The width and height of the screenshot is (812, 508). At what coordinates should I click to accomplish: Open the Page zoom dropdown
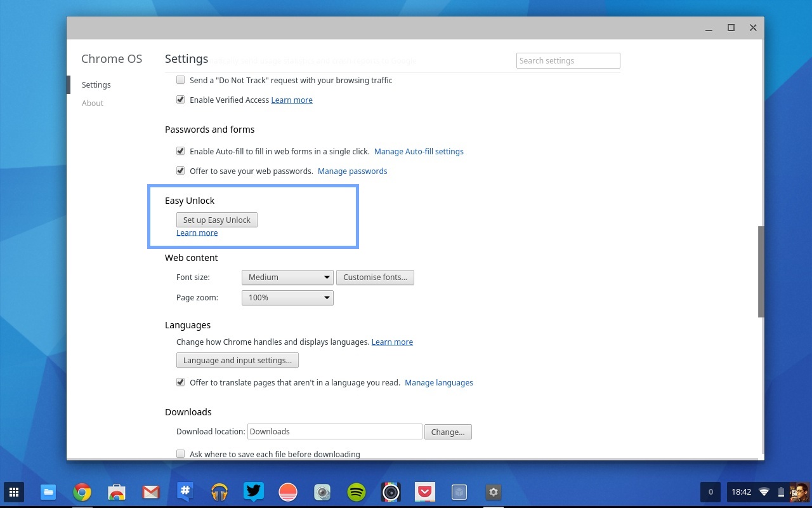[287, 298]
